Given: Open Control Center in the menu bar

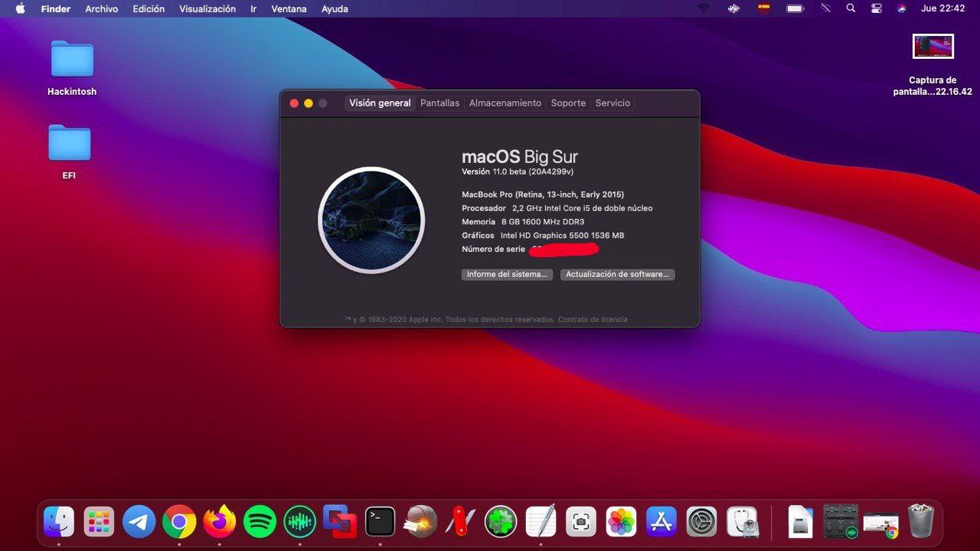Looking at the screenshot, I should tap(877, 8).
